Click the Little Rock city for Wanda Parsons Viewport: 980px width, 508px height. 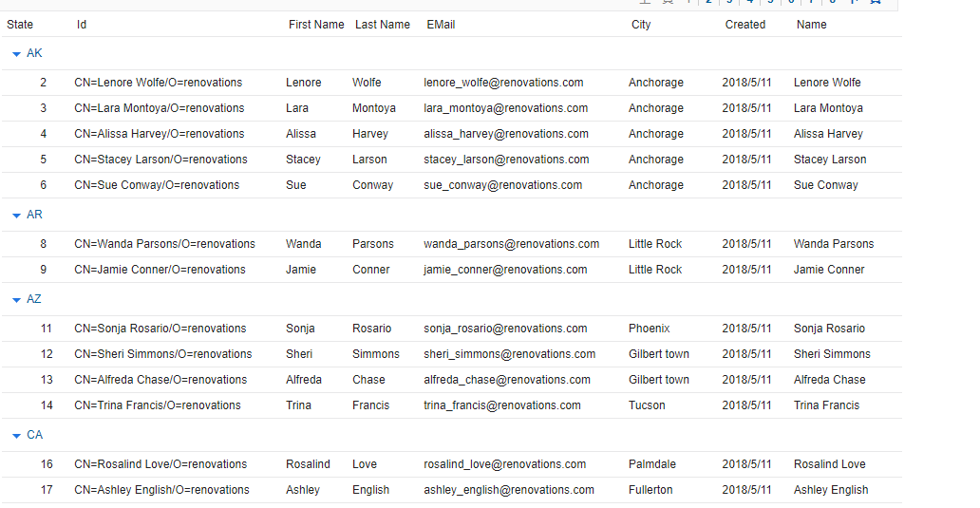coord(655,244)
